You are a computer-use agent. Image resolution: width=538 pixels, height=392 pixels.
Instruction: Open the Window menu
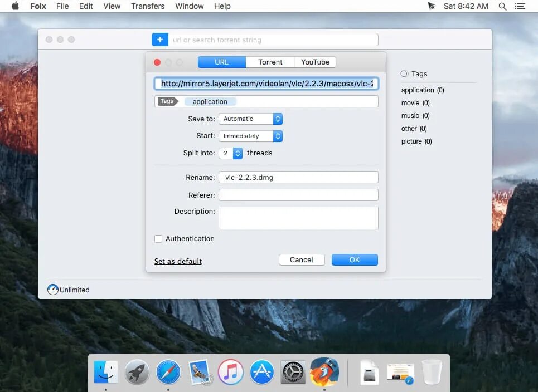(190, 6)
